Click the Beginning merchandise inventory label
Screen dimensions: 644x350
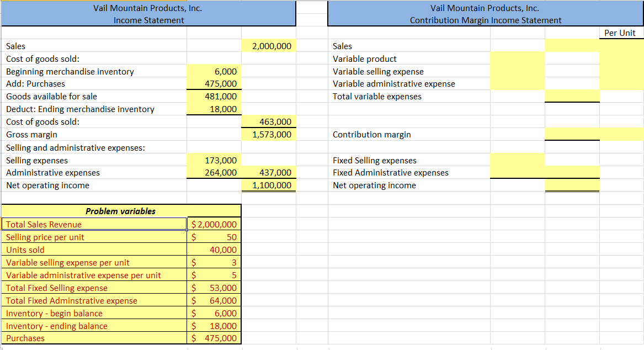click(x=70, y=71)
